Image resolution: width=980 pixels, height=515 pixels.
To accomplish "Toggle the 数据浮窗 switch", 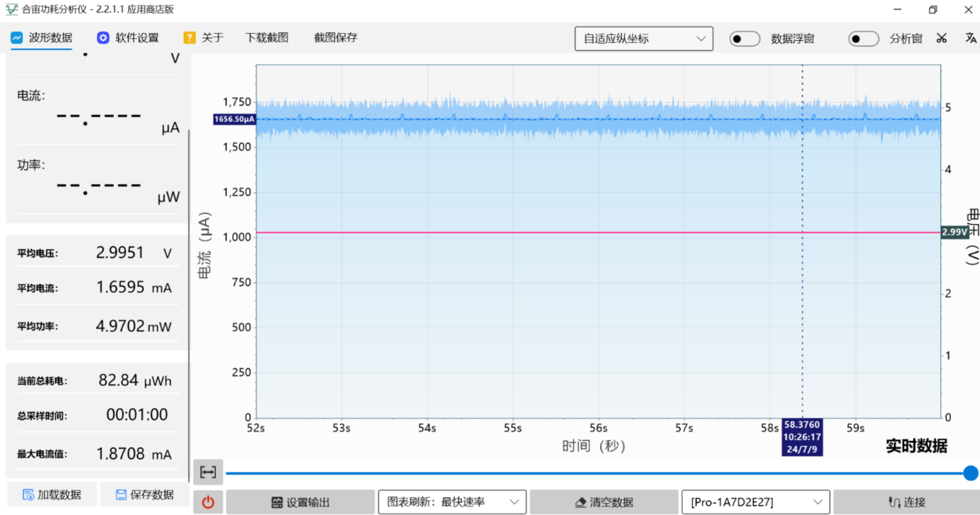I will pyautogui.click(x=745, y=39).
